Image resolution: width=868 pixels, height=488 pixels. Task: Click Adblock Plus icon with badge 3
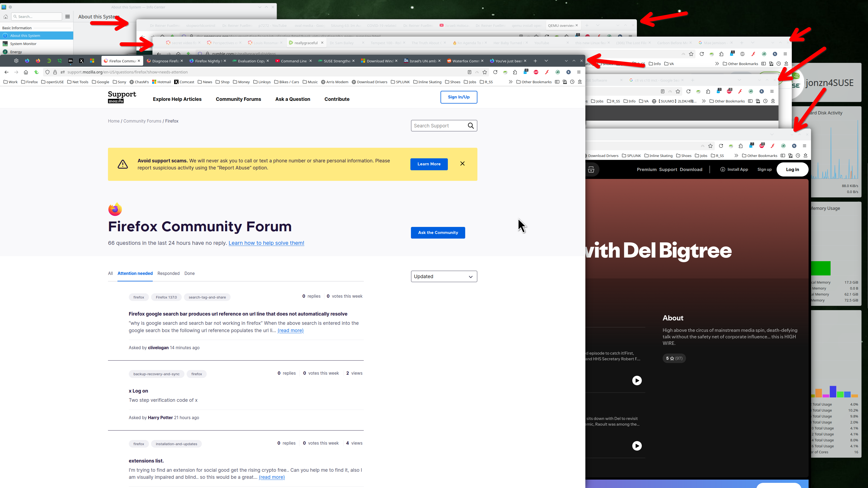pyautogui.click(x=729, y=91)
